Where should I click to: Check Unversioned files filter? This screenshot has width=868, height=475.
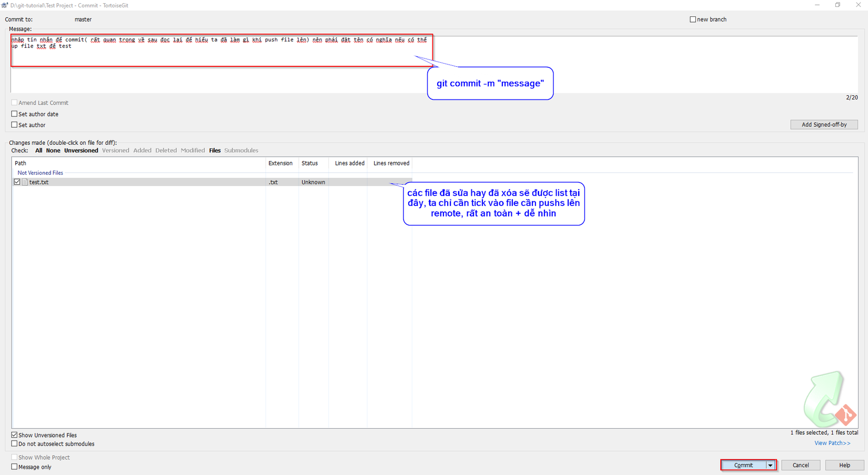tap(81, 151)
